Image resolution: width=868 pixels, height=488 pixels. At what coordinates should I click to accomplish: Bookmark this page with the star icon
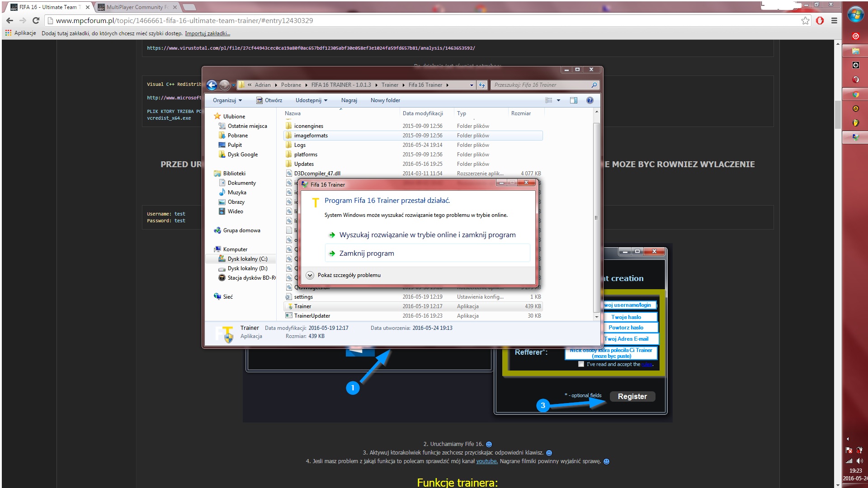click(806, 20)
